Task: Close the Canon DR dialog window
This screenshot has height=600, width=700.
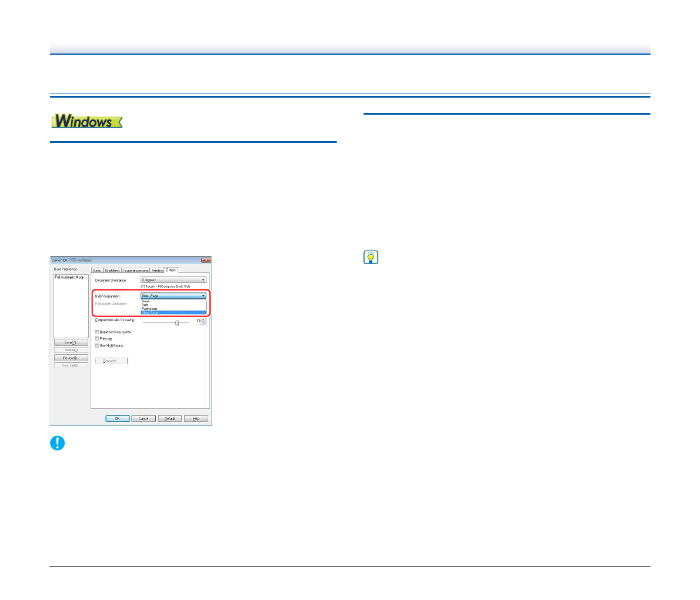Action: [x=206, y=260]
